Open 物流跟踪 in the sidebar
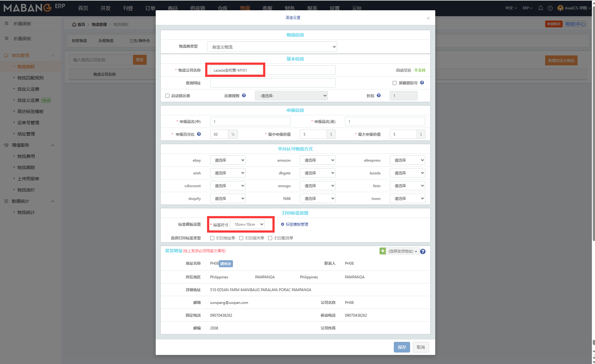The width and height of the screenshot is (595, 364). (x=26, y=168)
